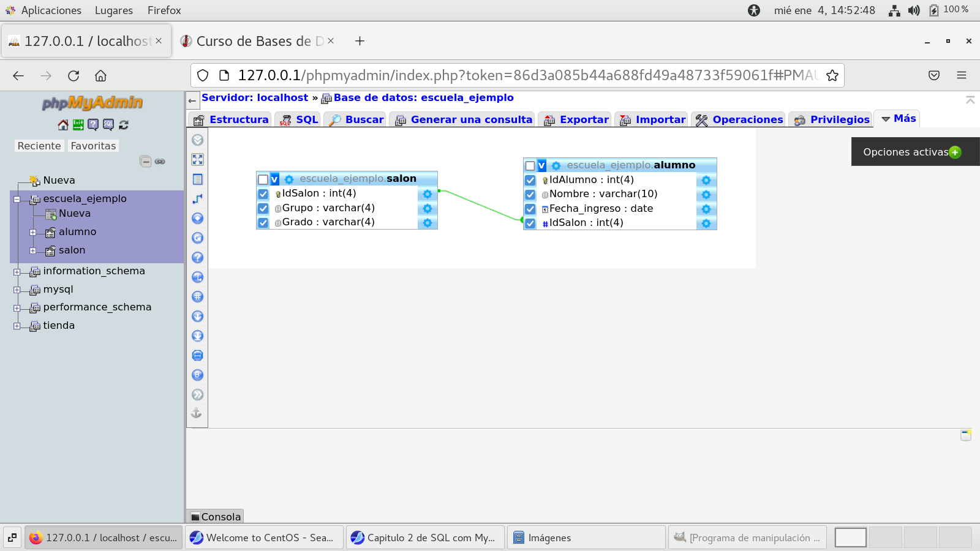This screenshot has width=980, height=551.
Task: Click the anchor icon in designer toolbar
Action: [197, 413]
